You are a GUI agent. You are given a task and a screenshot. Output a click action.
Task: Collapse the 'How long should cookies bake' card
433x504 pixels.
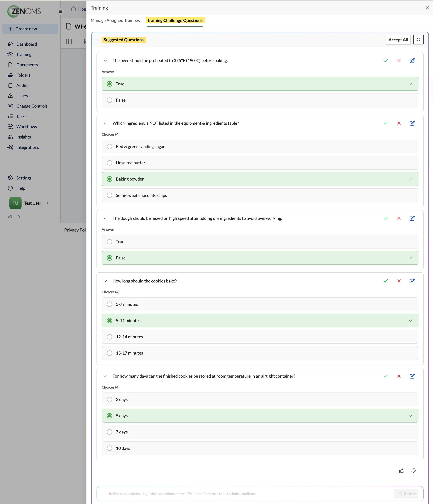click(x=105, y=281)
